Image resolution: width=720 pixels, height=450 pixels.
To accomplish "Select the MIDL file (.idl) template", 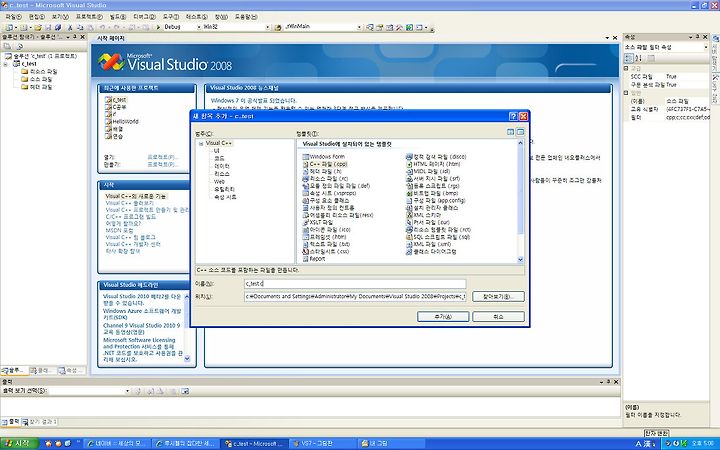I will pos(428,171).
